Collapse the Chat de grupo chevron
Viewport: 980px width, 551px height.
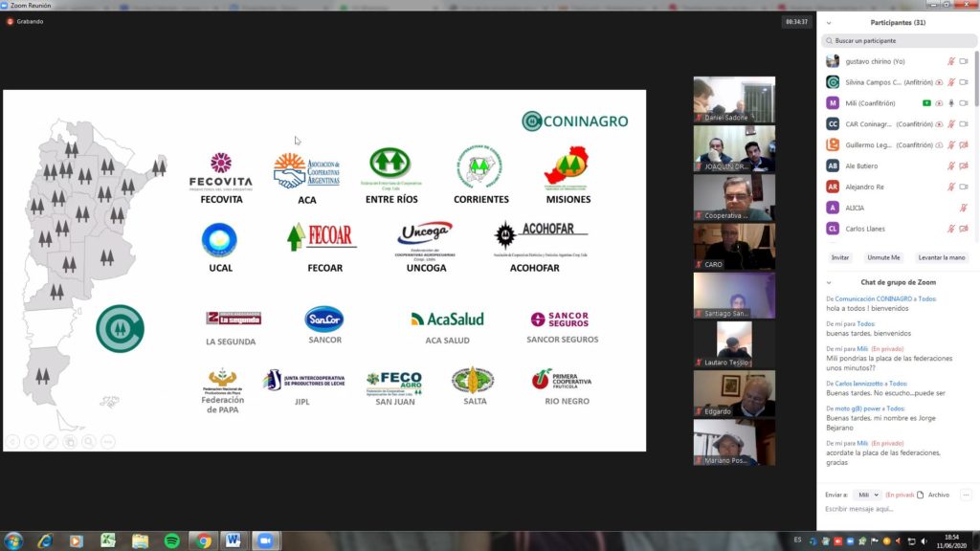(829, 282)
